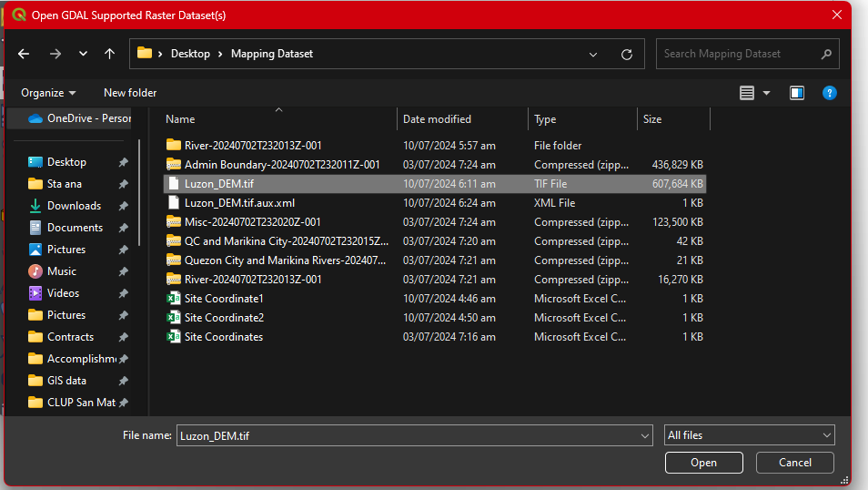This screenshot has width=868, height=490.
Task: Expand the recent locations chevron
Action: pyautogui.click(x=83, y=55)
